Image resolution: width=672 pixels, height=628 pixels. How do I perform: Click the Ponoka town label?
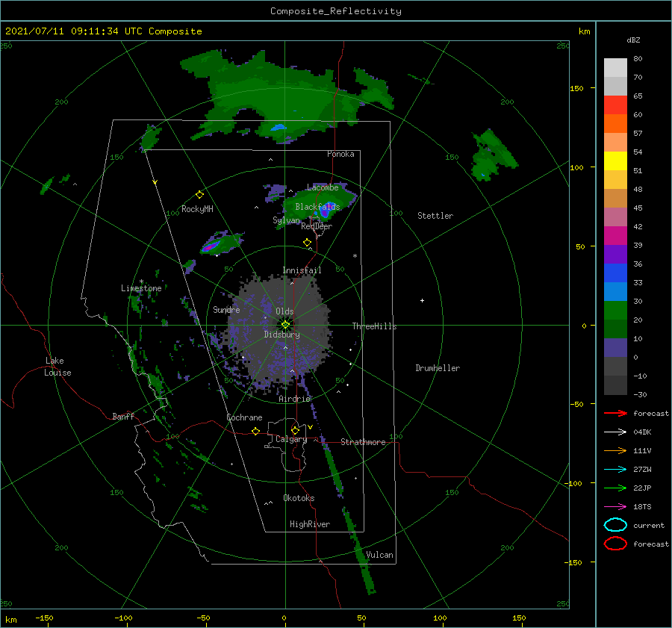[340, 154]
